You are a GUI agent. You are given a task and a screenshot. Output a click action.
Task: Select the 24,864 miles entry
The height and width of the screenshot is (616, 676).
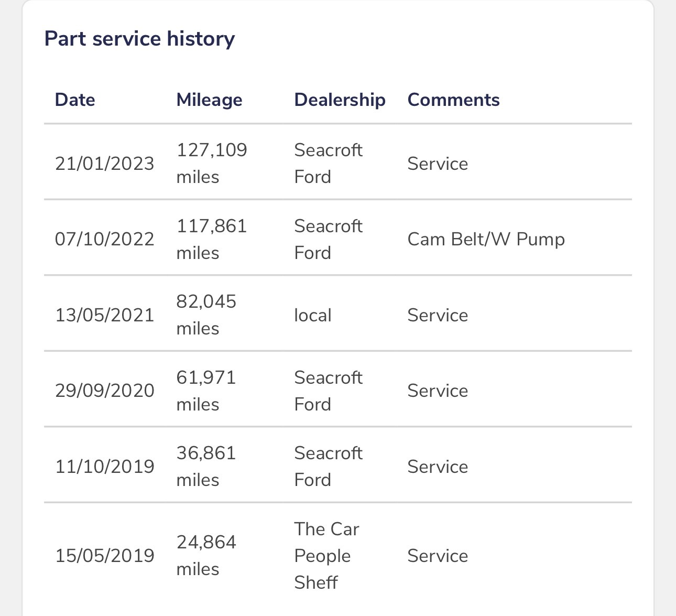206,555
